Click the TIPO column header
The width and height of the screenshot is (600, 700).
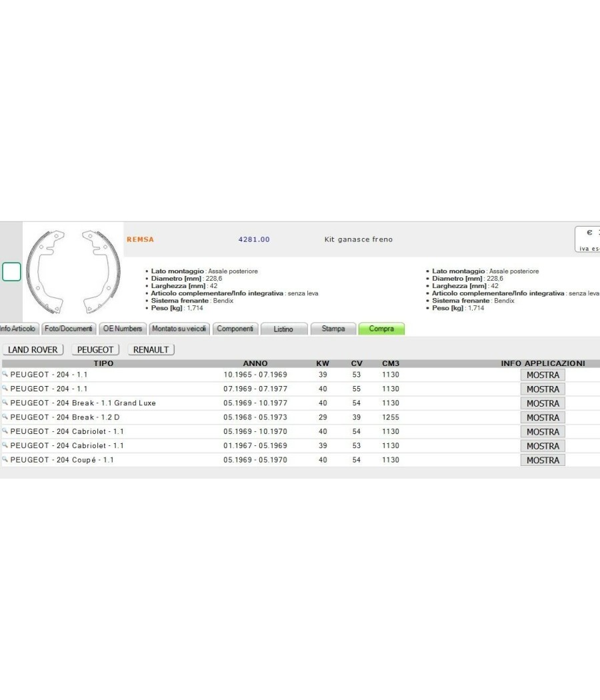(103, 363)
